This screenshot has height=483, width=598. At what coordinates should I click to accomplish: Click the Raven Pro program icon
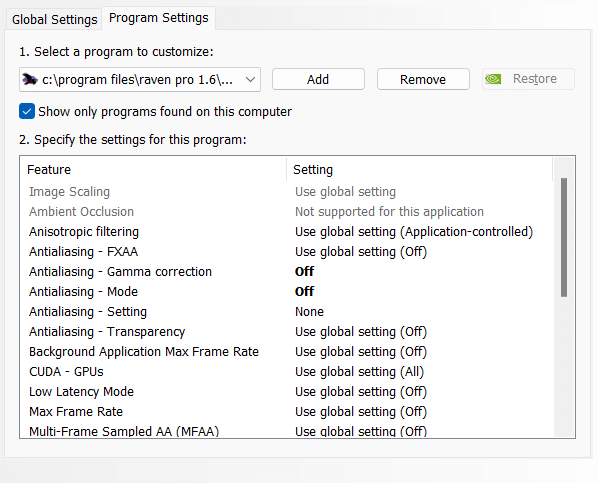30,79
